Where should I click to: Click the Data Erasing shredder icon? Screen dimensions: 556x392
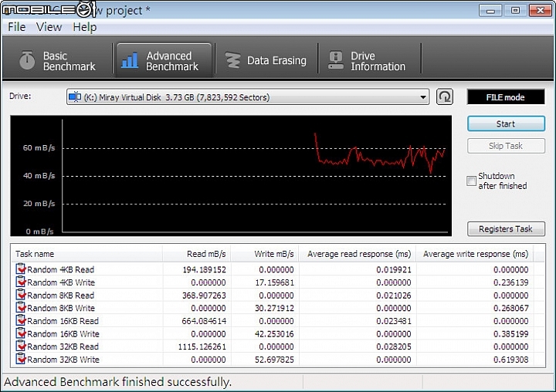click(233, 60)
